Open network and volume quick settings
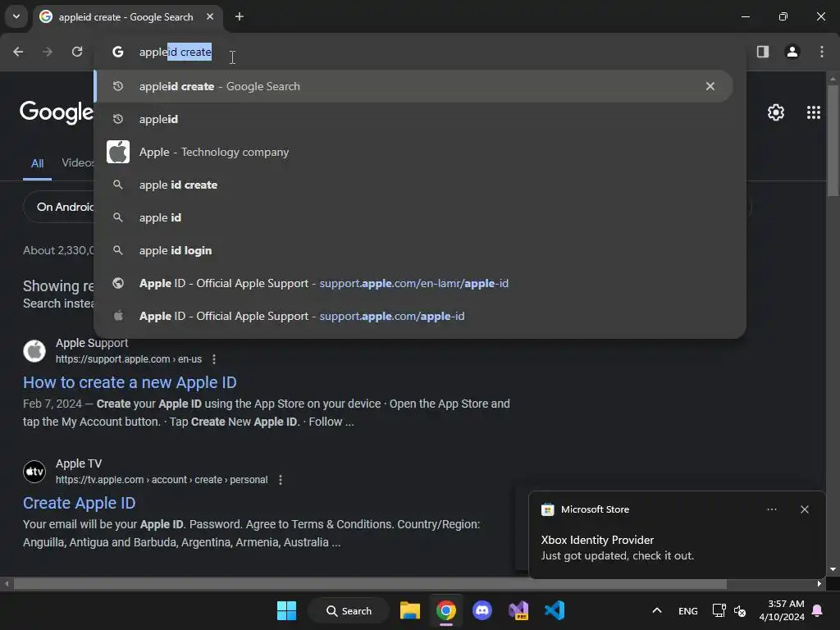This screenshot has width=840, height=630. pos(729,610)
